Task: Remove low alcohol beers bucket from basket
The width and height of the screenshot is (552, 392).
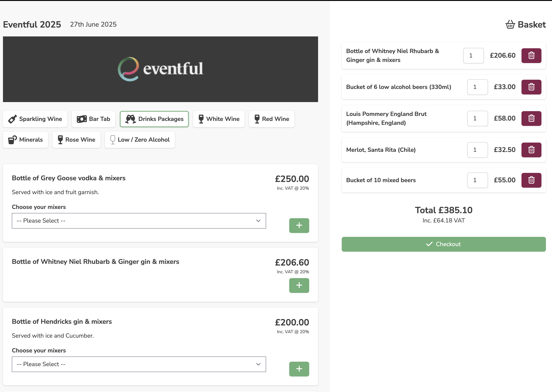Action: click(531, 87)
